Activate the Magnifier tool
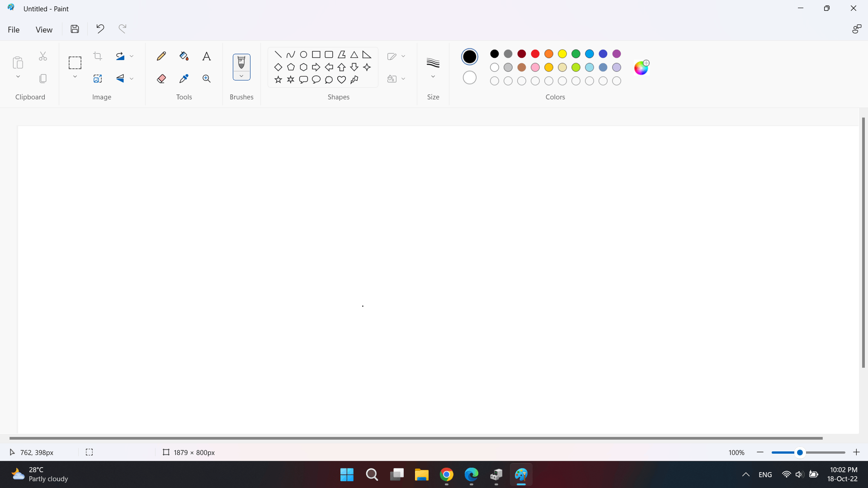Viewport: 868px width, 488px height. coord(207,79)
